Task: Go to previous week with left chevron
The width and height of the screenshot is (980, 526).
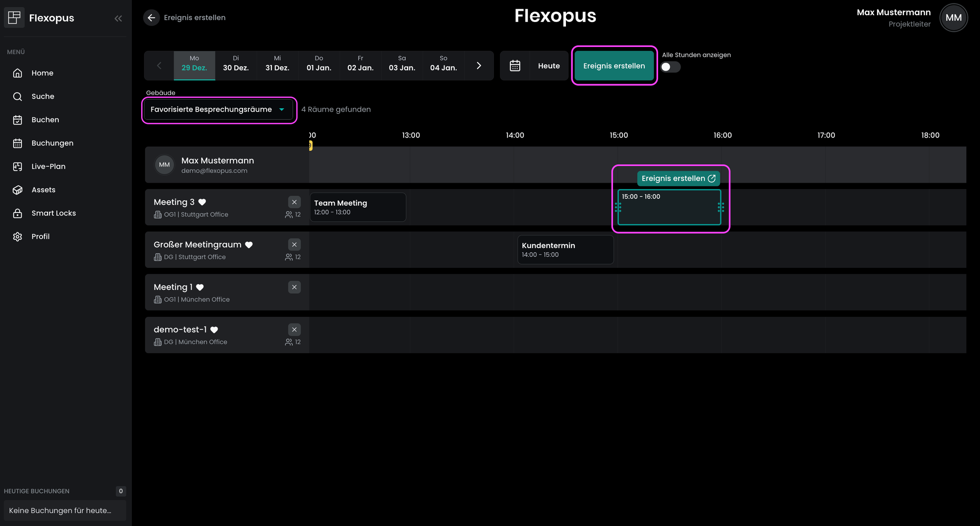Action: pyautogui.click(x=159, y=66)
